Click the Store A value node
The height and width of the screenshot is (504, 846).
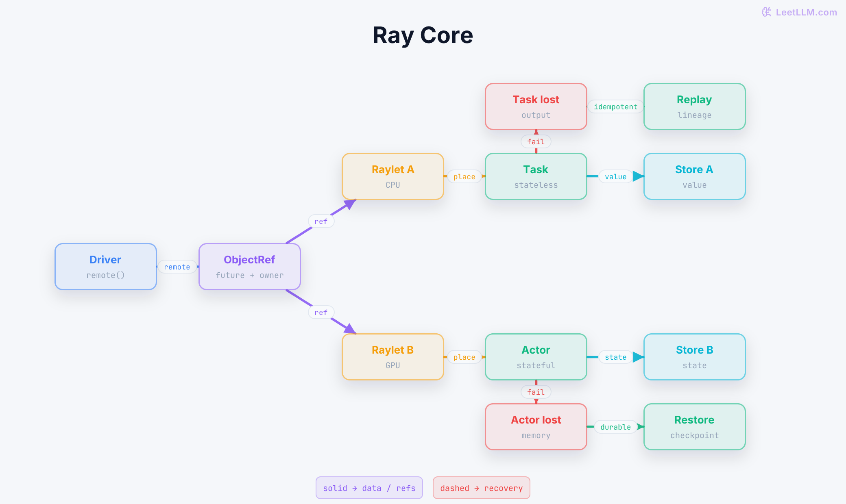(695, 176)
